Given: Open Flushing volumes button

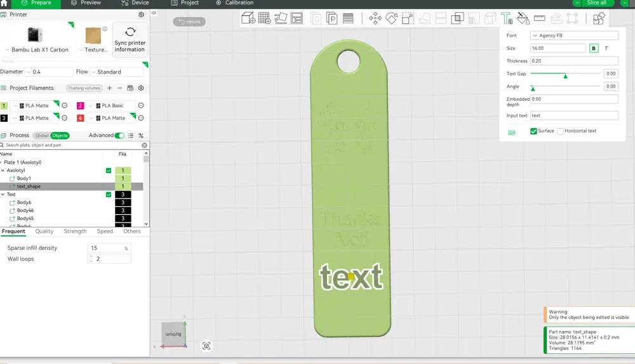Looking at the screenshot, I should 84,88.
